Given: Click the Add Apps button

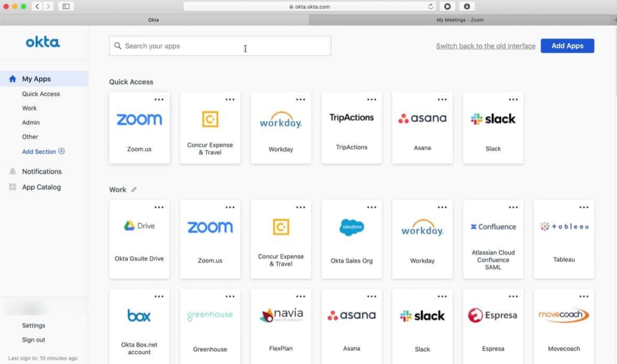Looking at the screenshot, I should coord(568,46).
